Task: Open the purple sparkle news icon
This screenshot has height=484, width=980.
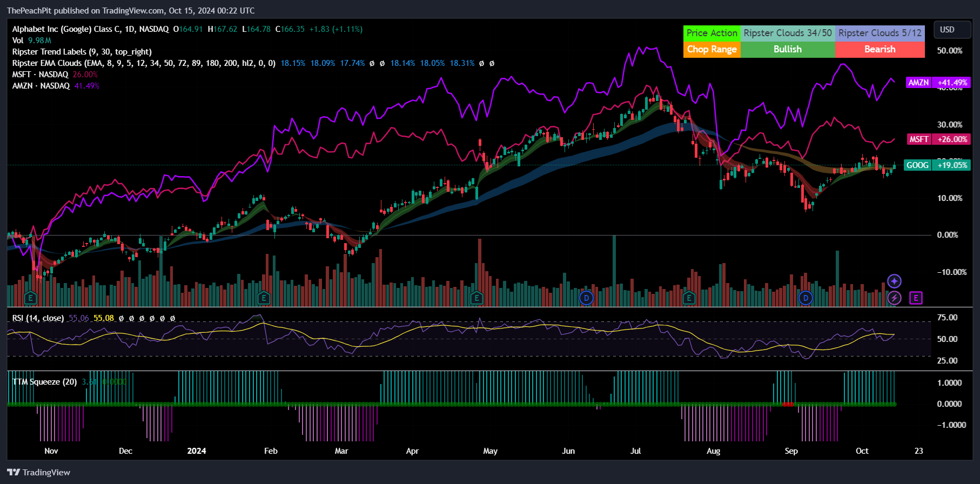Action: point(894,281)
